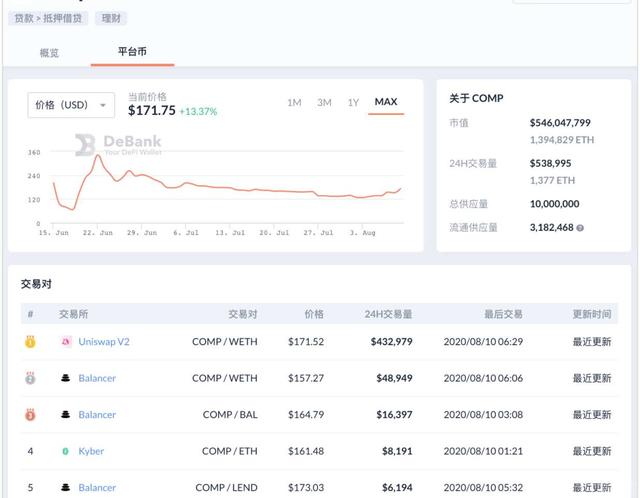Click the 1,377 ETH value
The height and width of the screenshot is (498, 640).
pos(552,180)
